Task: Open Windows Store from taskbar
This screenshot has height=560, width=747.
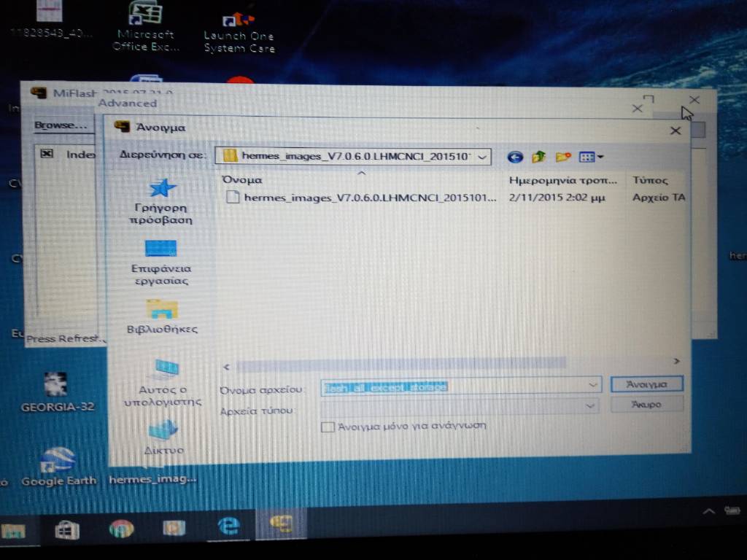Action: coord(66,529)
